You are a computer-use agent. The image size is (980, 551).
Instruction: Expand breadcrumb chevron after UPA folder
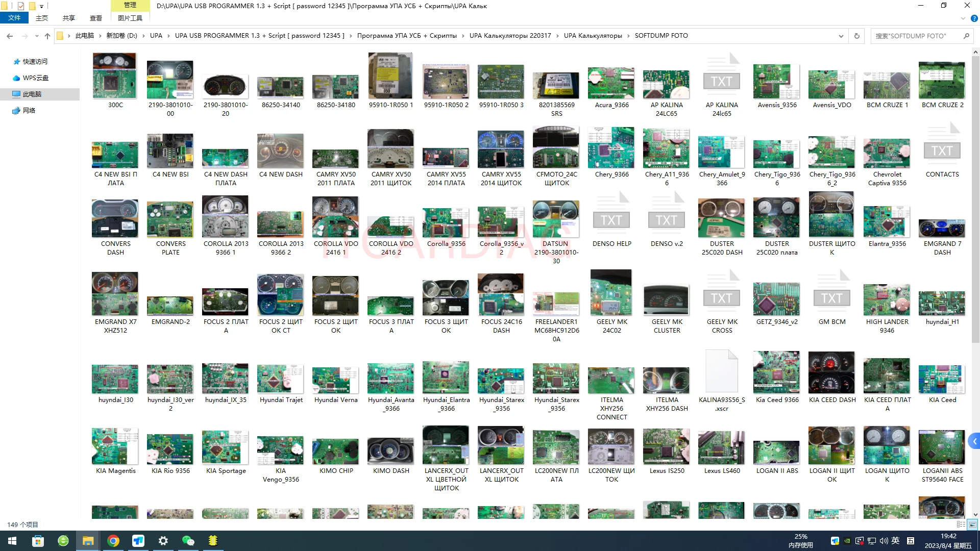coord(168,36)
